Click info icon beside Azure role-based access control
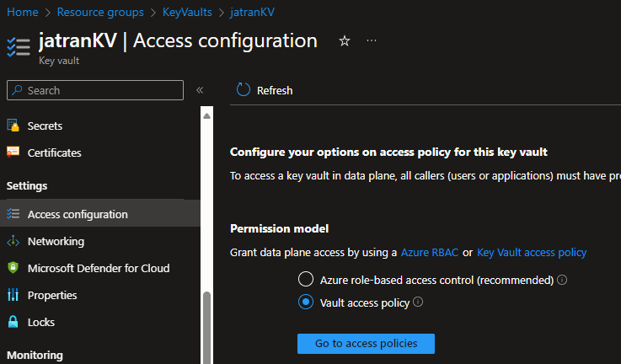The height and width of the screenshot is (364, 621). click(x=562, y=280)
